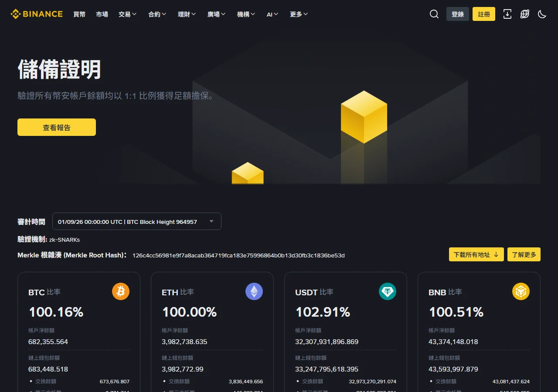Click the BNB ratio 100.51% value
The image size is (558, 392).
click(x=456, y=312)
